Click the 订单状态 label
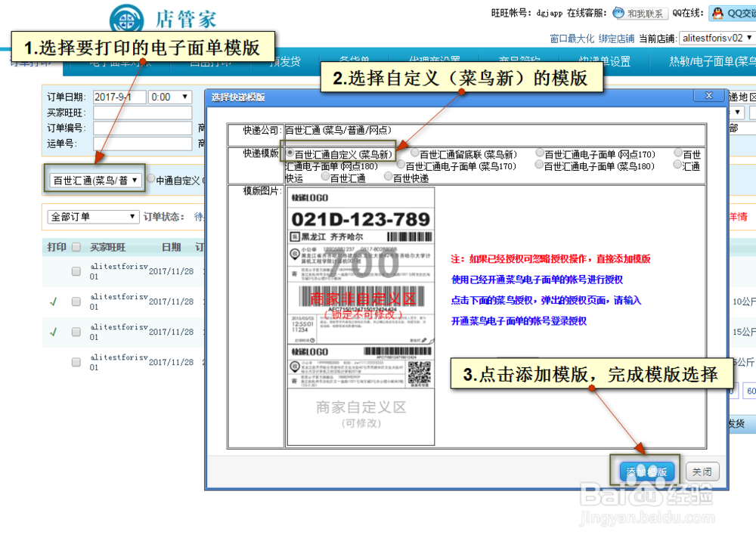The height and width of the screenshot is (544, 756). tap(163, 217)
